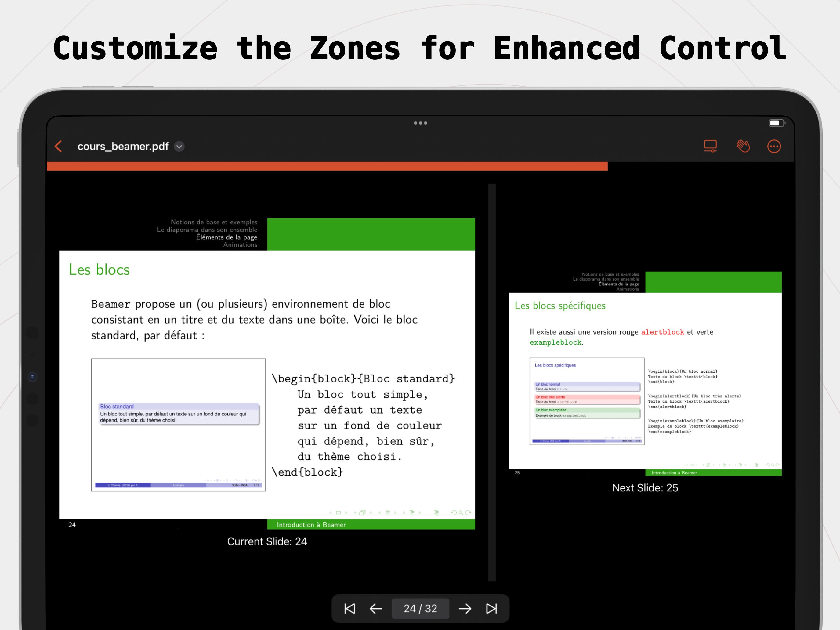Click the 'Bloc standard' block title in embedded image
The height and width of the screenshot is (630, 840).
pyautogui.click(x=117, y=406)
